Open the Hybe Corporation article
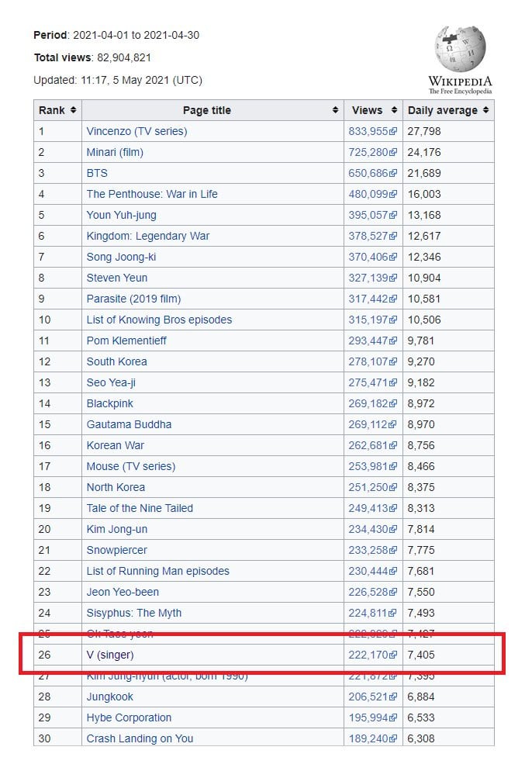The image size is (532, 771). (129, 718)
